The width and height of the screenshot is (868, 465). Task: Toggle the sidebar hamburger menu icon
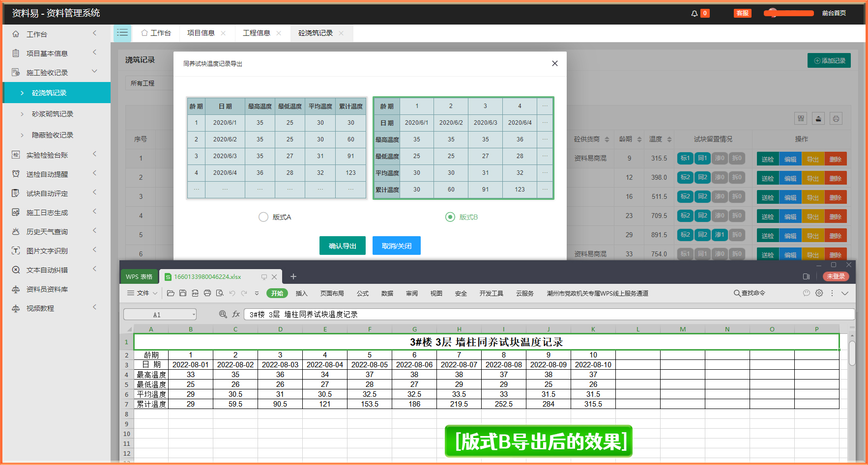pyautogui.click(x=122, y=33)
